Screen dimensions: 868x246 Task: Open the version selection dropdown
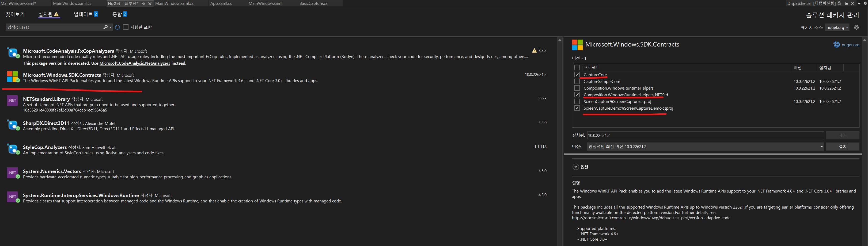(705, 147)
